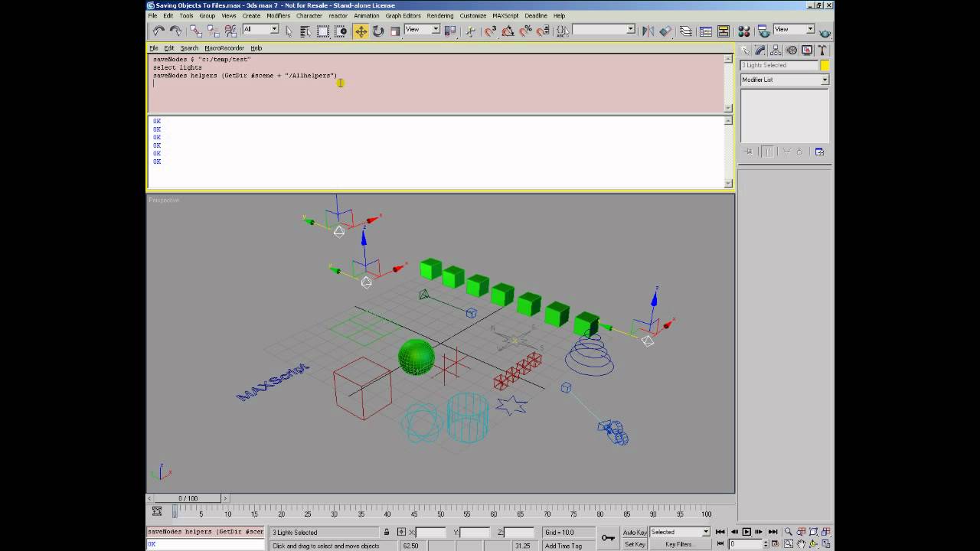Click Configure Modifier Sets icon
Screen dimensions: 980x551
click(819, 152)
